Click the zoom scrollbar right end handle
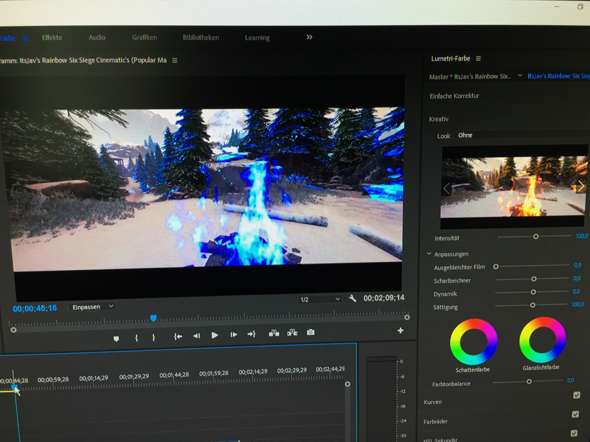 point(407,317)
